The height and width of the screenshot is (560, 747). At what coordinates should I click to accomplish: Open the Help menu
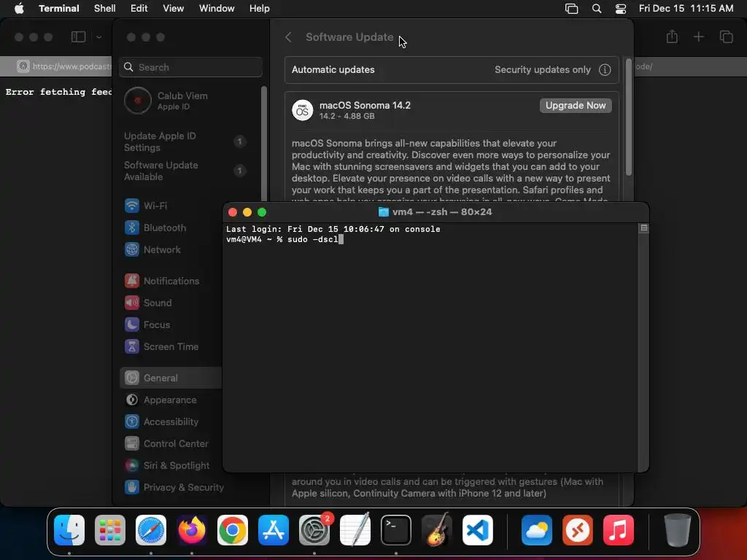click(260, 9)
